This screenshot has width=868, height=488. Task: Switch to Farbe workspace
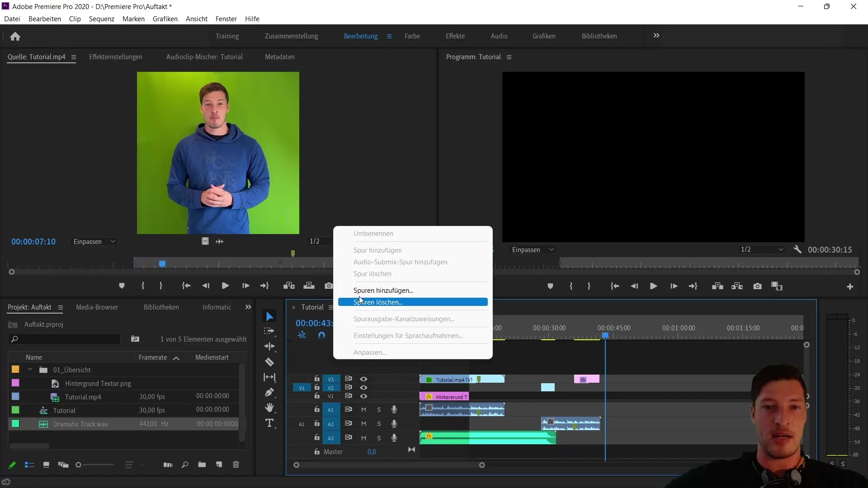pyautogui.click(x=412, y=36)
